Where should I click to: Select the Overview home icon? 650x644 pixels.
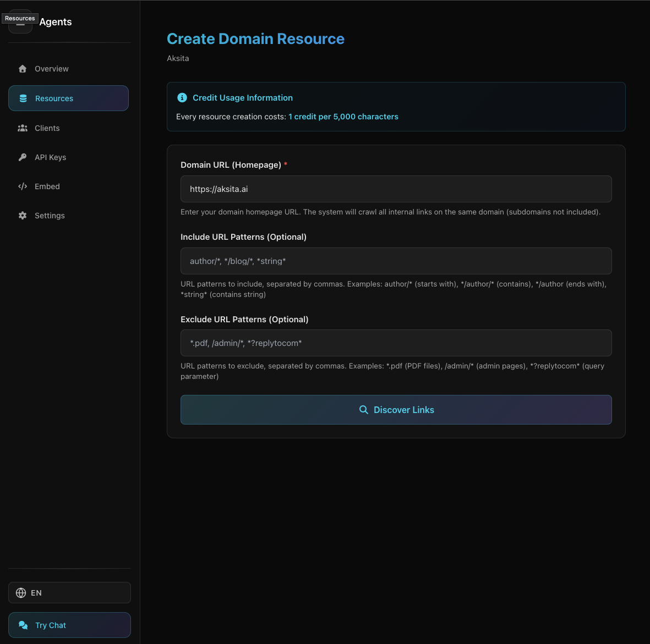click(23, 68)
